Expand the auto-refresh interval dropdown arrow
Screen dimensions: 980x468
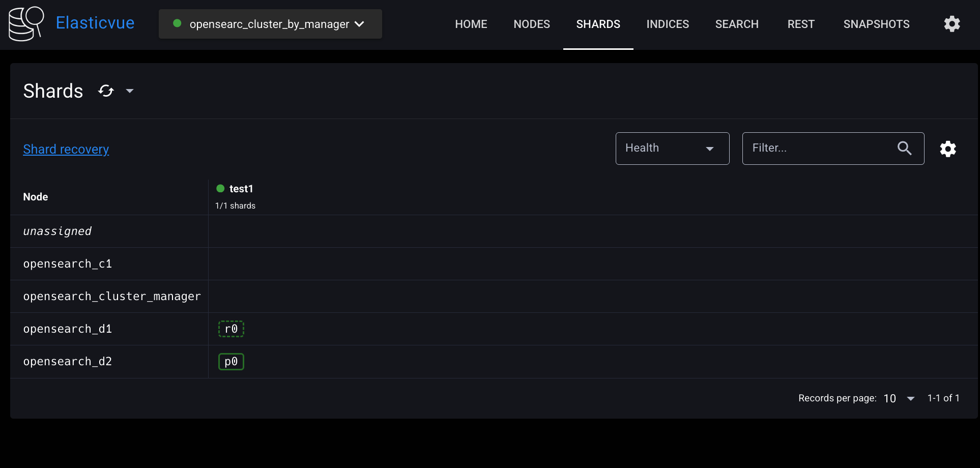click(130, 91)
